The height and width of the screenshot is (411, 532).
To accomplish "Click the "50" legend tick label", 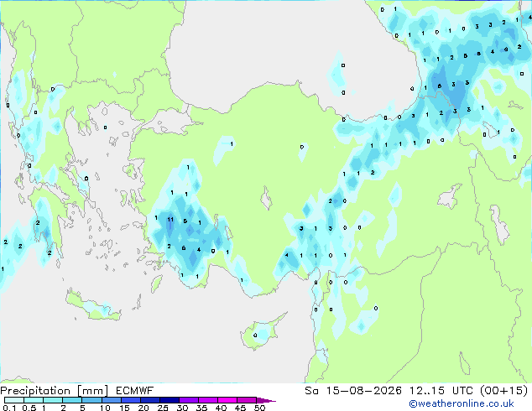I will point(260,408).
